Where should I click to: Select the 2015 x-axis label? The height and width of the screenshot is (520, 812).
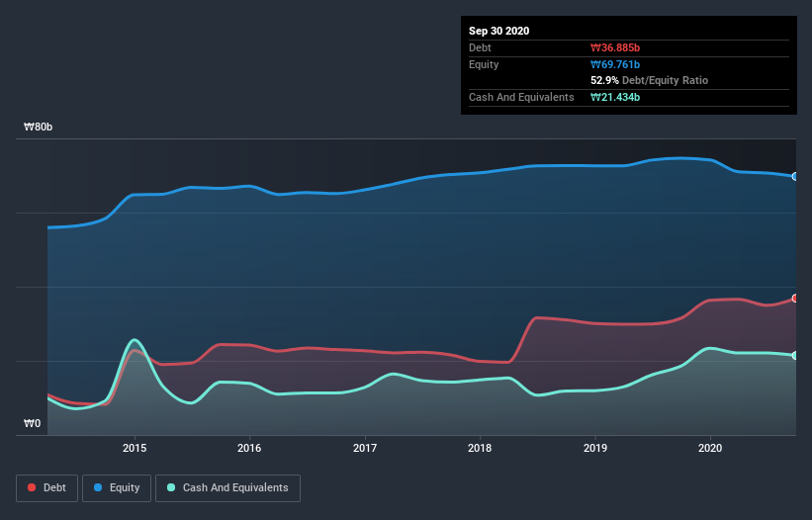click(135, 448)
